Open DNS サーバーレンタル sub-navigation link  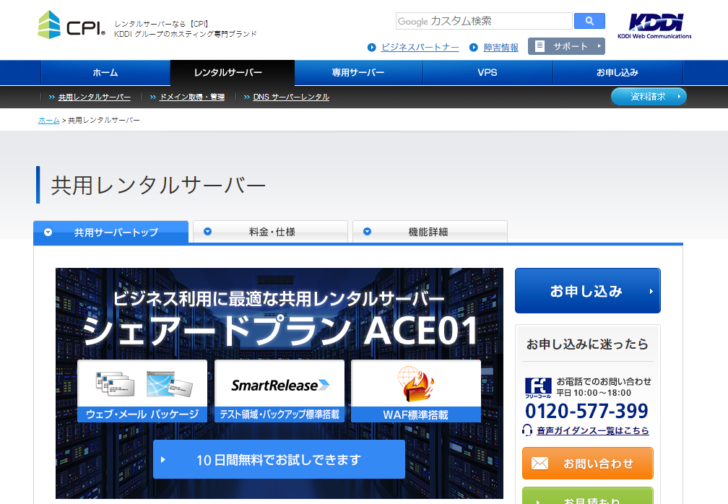coord(291,97)
